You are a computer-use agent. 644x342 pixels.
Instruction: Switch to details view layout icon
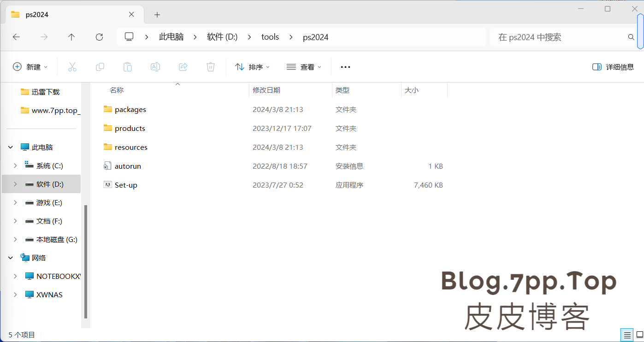(x=627, y=335)
